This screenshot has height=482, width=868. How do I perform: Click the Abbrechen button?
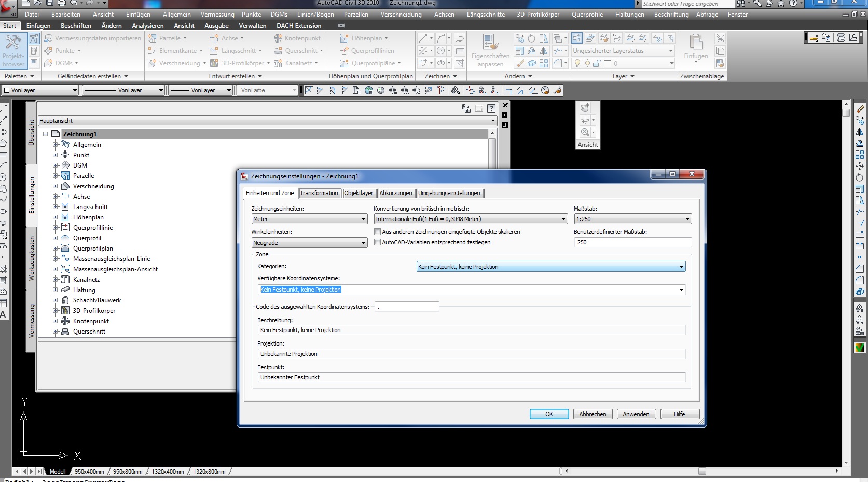[593, 414]
